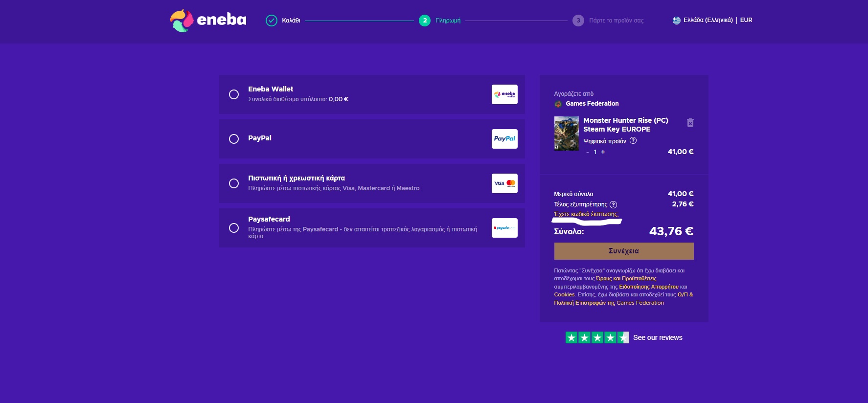Image resolution: width=868 pixels, height=403 pixels.
Task: Click the digital product help icon
Action: [x=633, y=141]
